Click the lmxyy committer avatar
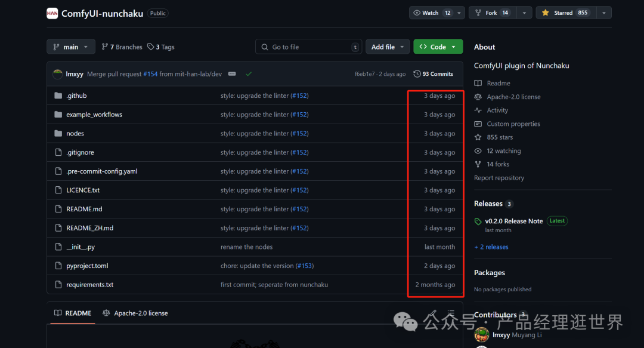 pyautogui.click(x=58, y=74)
